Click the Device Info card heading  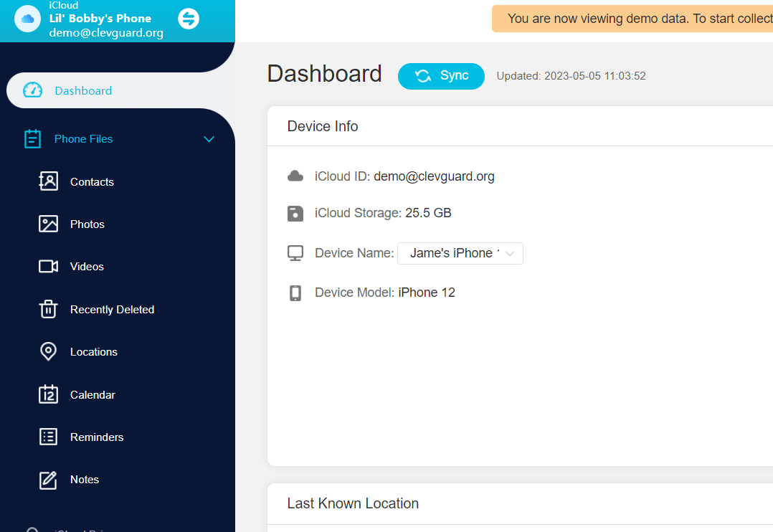(x=323, y=126)
